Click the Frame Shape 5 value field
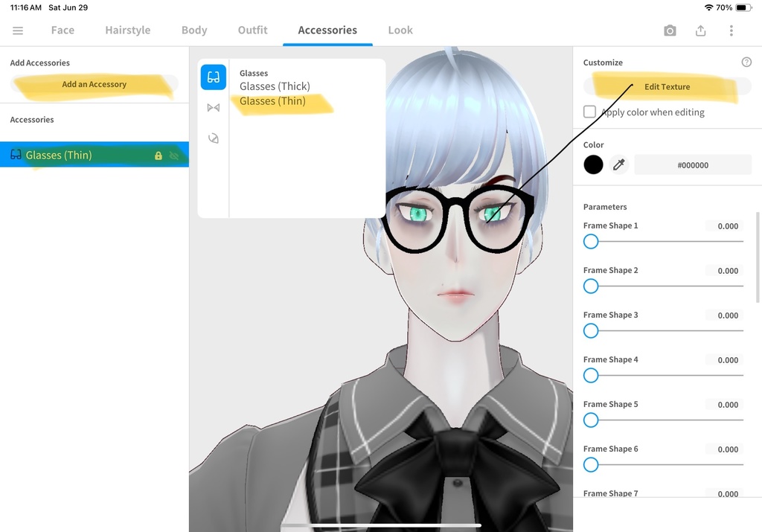This screenshot has height=532, width=762. (x=724, y=405)
